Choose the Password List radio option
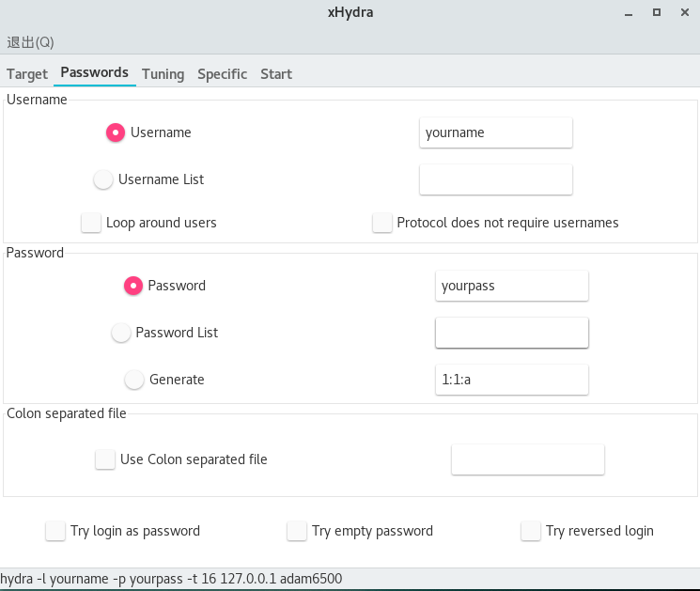Screen dimensions: 700x591 (x=121, y=333)
